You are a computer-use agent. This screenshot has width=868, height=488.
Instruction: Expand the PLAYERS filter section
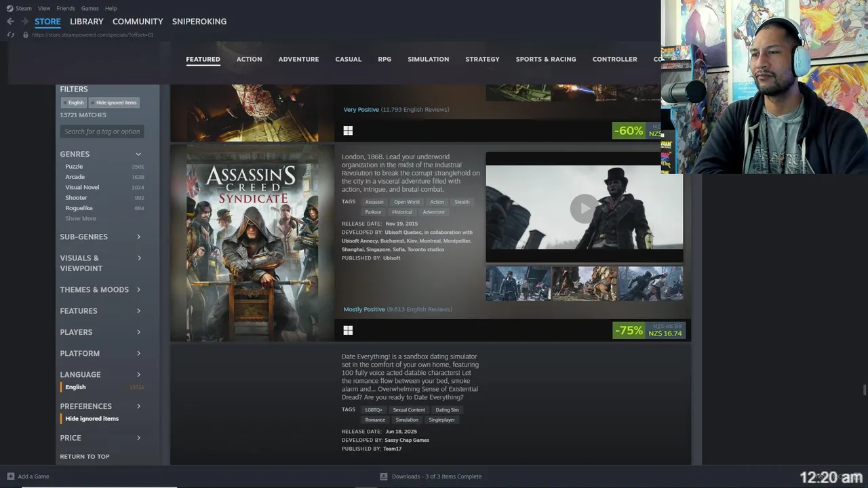click(102, 332)
